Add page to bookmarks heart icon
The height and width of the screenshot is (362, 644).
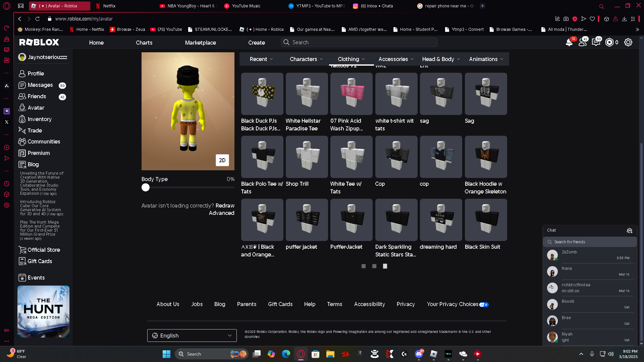(592, 19)
